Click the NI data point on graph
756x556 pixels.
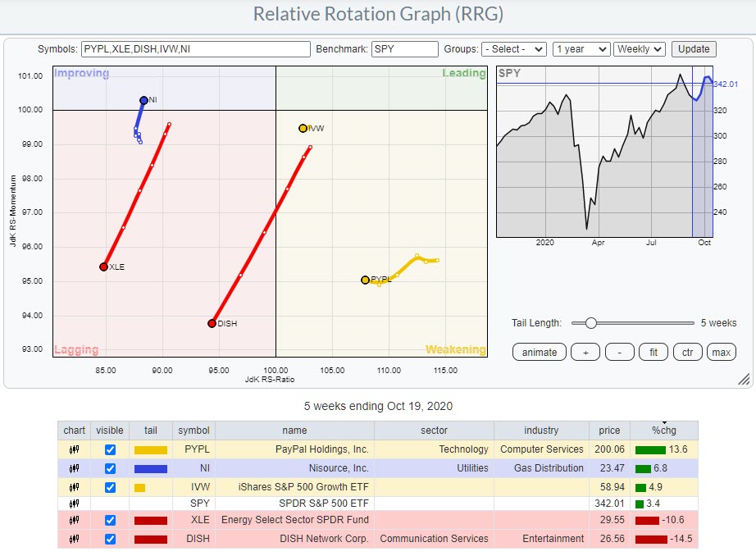pos(143,100)
